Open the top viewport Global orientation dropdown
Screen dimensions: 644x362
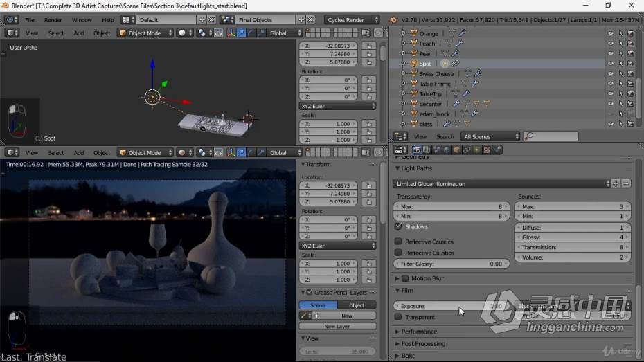(285, 33)
